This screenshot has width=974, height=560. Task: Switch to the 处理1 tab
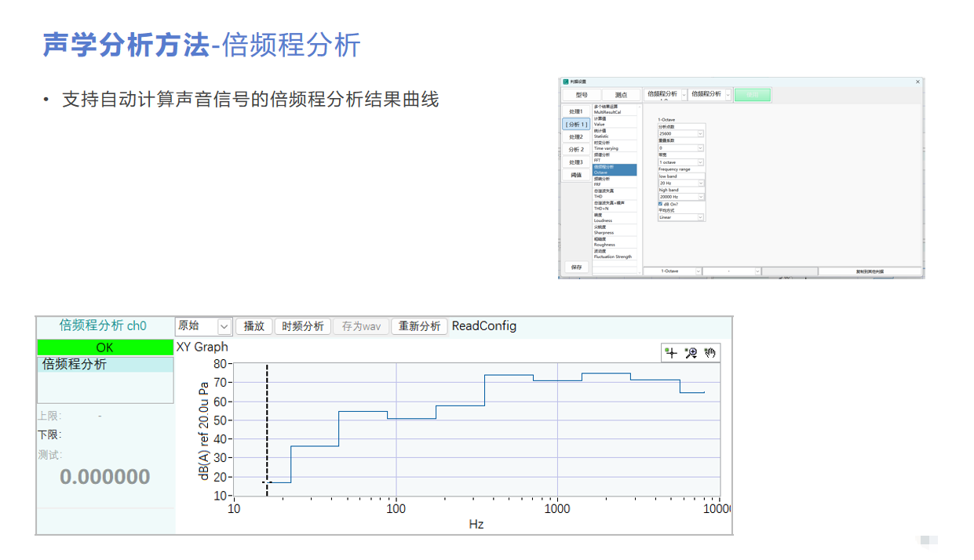pyautogui.click(x=575, y=111)
